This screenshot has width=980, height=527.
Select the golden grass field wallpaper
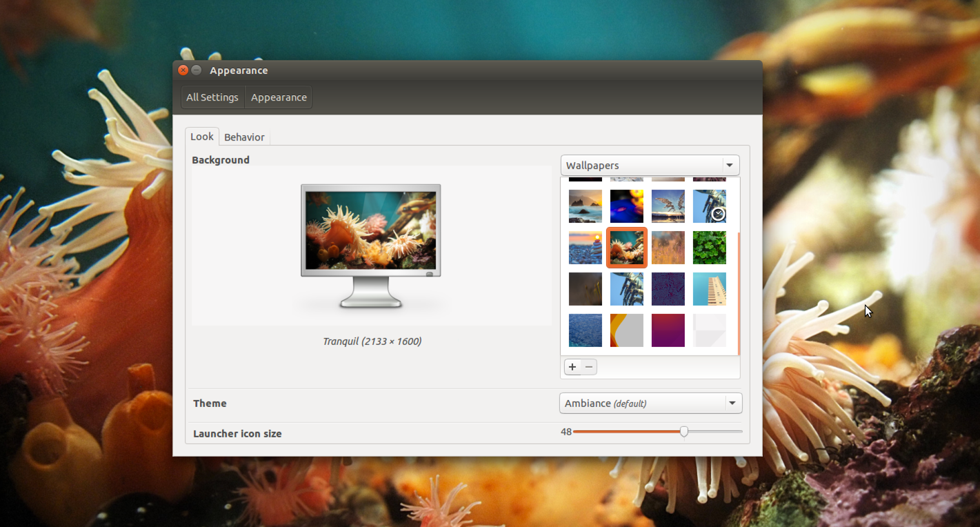pos(668,248)
